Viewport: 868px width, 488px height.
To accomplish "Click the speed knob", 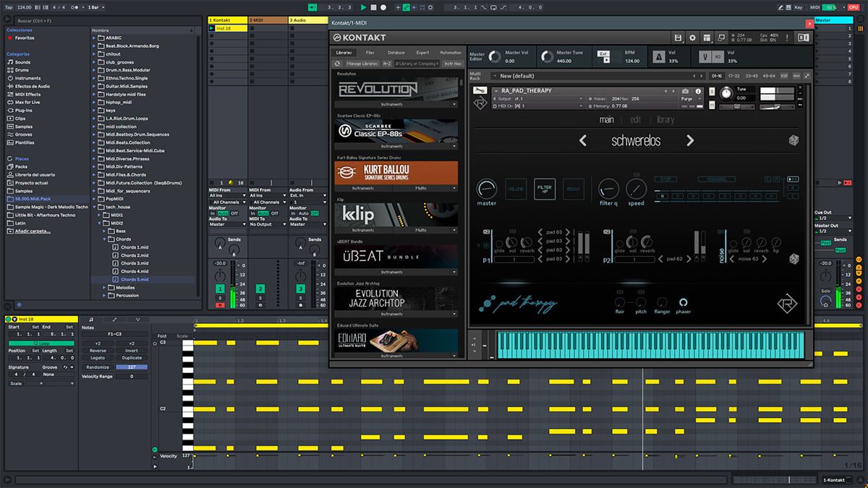I will coord(636,189).
